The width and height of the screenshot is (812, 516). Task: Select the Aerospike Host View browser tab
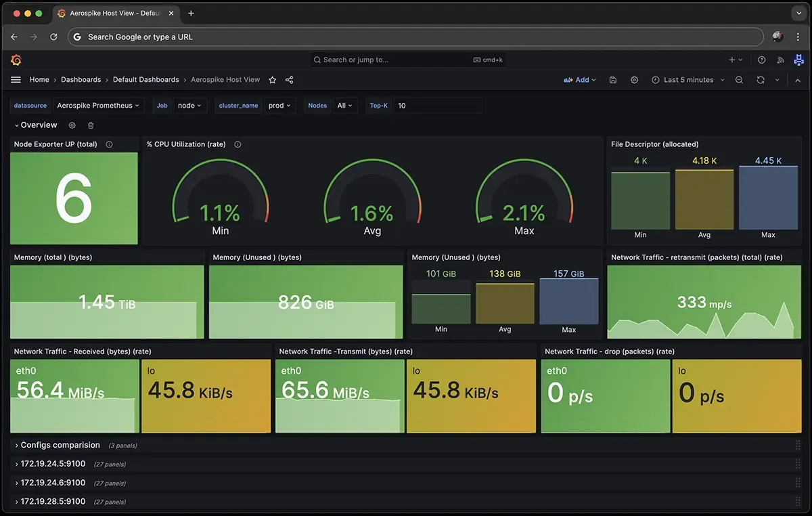116,13
